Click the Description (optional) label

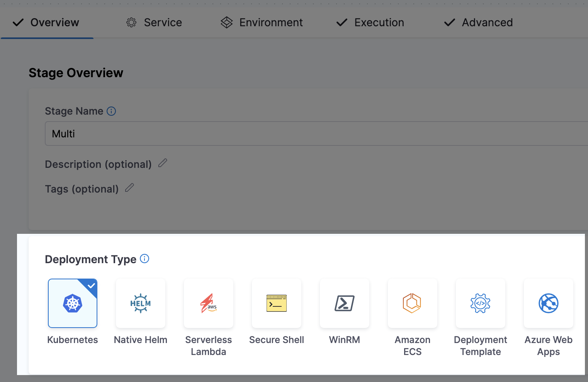click(98, 164)
